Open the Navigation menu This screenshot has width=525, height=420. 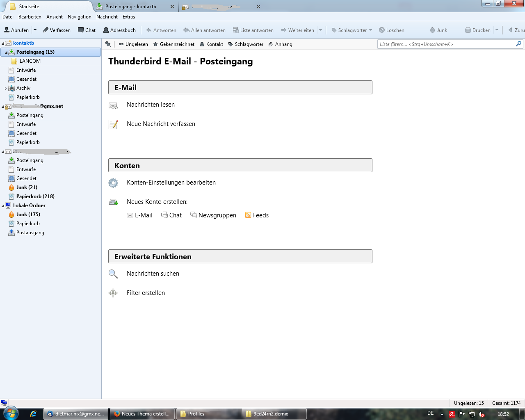pyautogui.click(x=80, y=17)
